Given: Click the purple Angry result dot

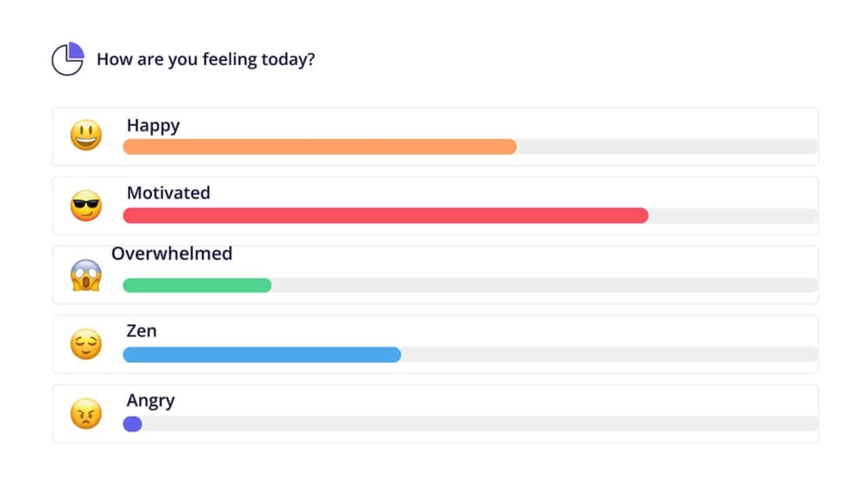Looking at the screenshot, I should (132, 424).
